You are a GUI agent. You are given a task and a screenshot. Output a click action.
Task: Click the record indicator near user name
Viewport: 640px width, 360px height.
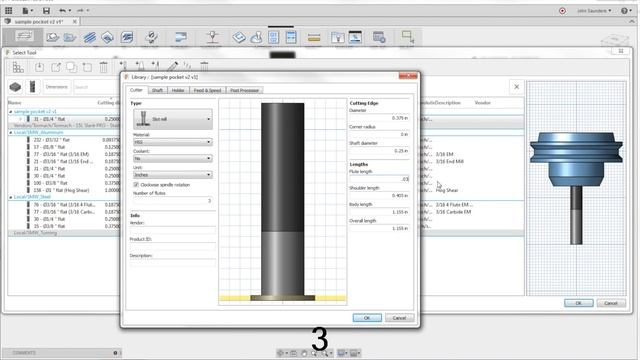tap(562, 11)
